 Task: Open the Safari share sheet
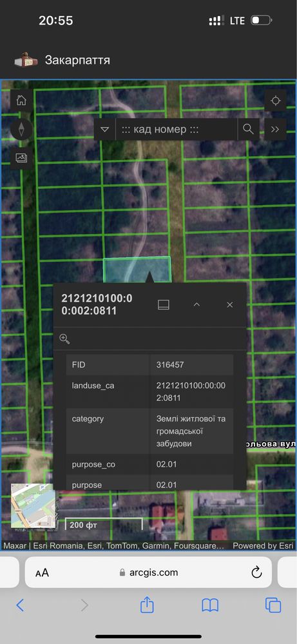point(147,605)
